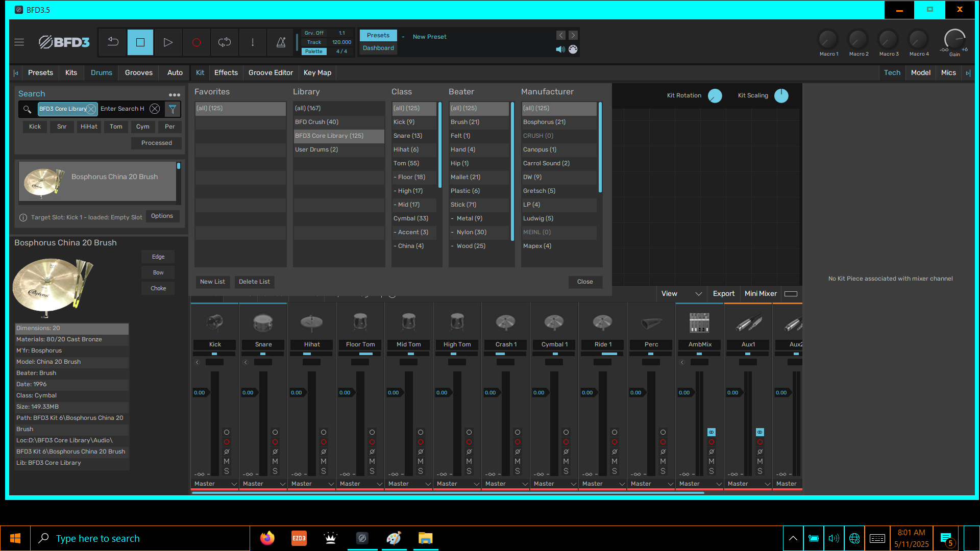The image size is (980, 551).
Task: Click the search magnifier icon
Action: coord(27,109)
